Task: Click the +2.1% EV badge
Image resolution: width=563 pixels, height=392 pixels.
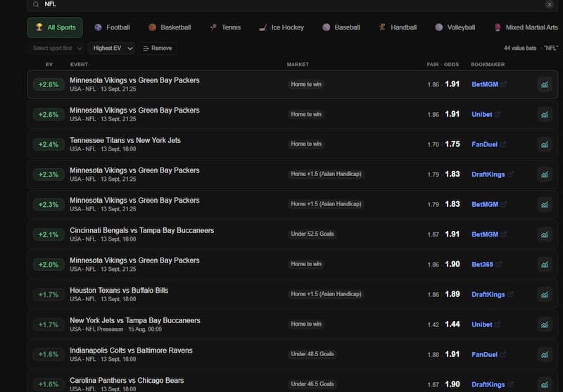Action: 49,234
